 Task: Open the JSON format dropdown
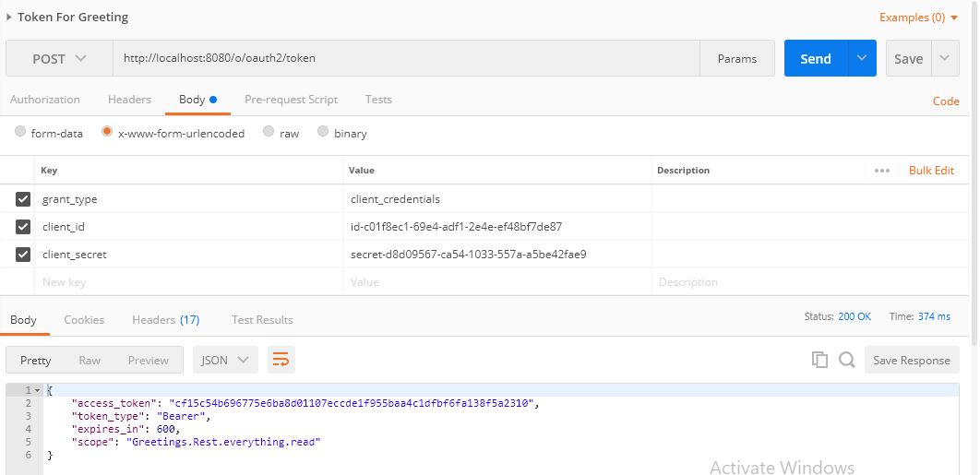click(x=225, y=361)
